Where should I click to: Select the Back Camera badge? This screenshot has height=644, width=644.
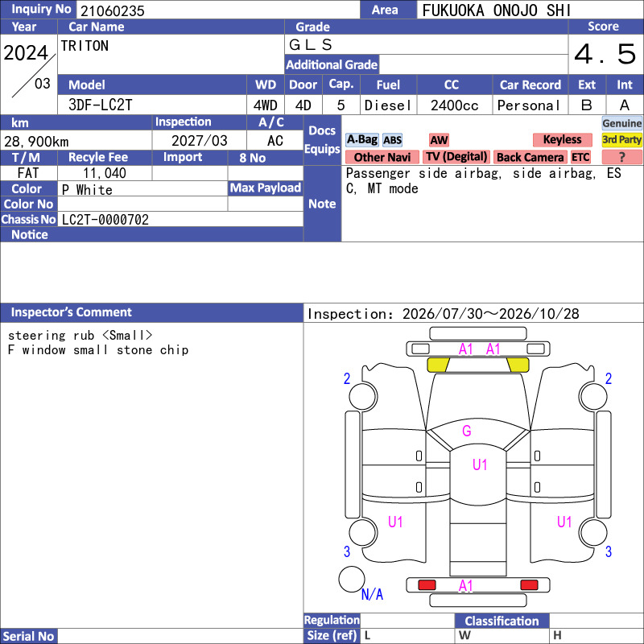point(530,157)
